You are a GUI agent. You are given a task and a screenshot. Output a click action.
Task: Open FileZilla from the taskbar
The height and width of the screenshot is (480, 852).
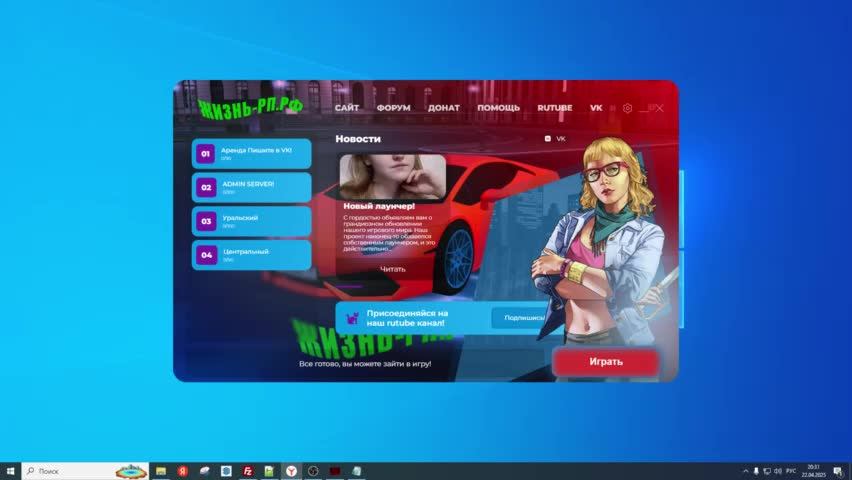(x=248, y=471)
